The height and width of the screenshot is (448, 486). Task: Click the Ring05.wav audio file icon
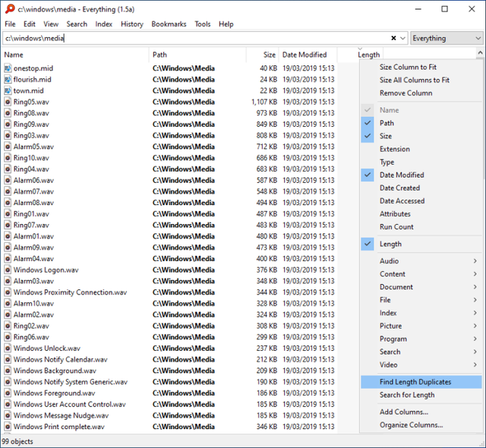tap(8, 102)
